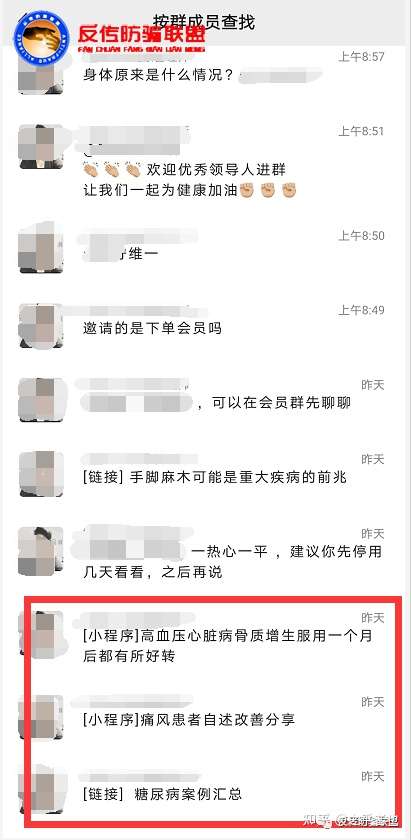Tap the avatar beside 身体原来是什么情况 message

[x=40, y=74]
